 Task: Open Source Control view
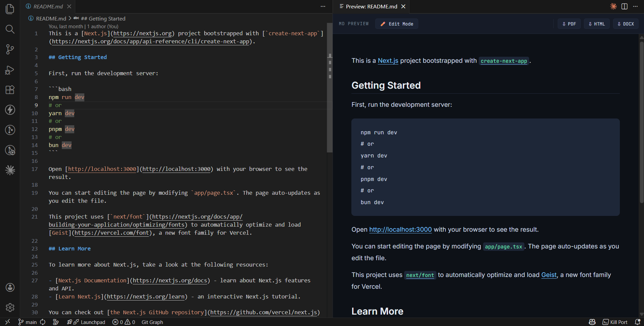[x=10, y=49]
